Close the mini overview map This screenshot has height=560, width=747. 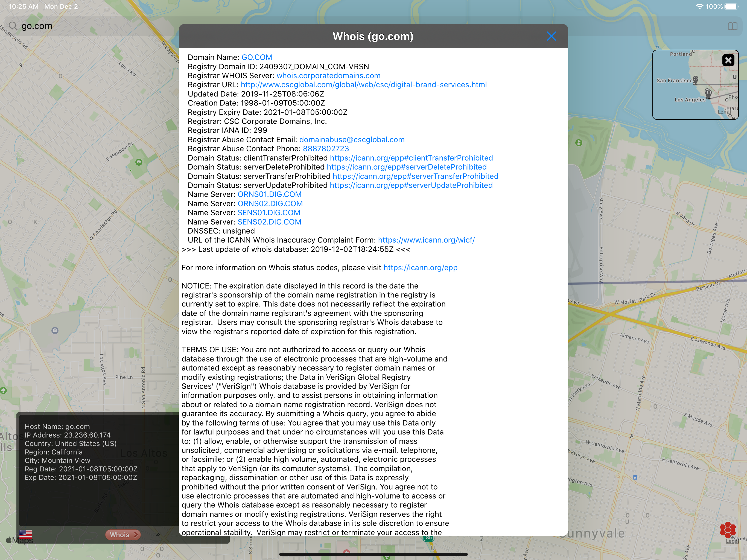coord(728,60)
